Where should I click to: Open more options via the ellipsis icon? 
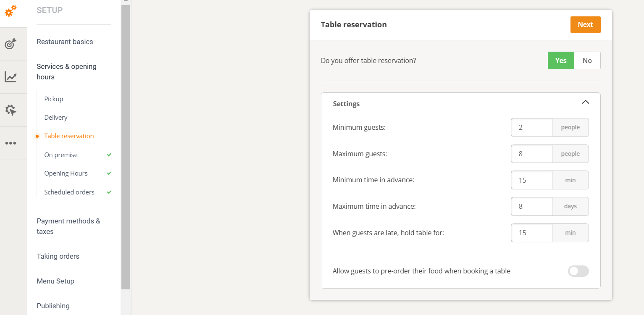11,143
